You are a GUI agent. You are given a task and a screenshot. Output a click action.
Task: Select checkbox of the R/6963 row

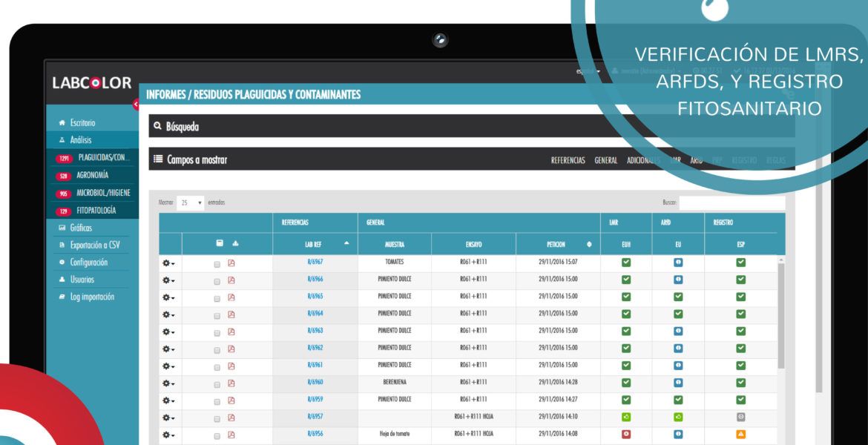(x=217, y=333)
